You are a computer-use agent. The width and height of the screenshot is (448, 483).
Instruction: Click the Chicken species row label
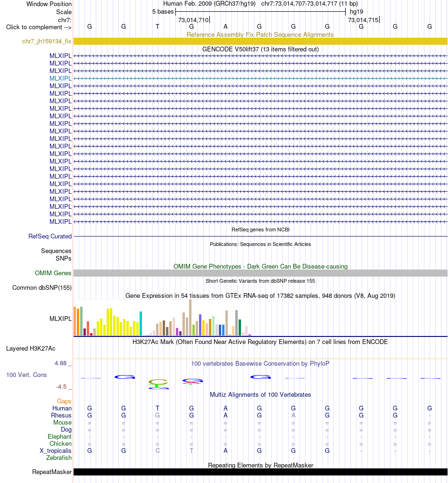61,443
